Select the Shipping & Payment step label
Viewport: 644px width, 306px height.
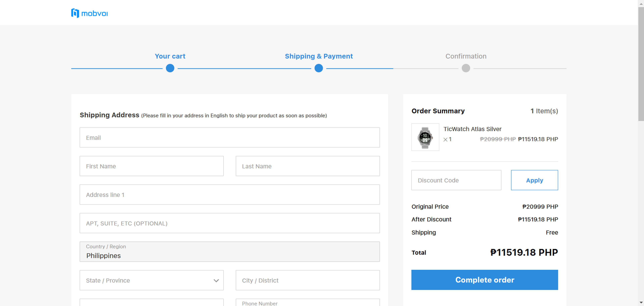pyautogui.click(x=319, y=56)
